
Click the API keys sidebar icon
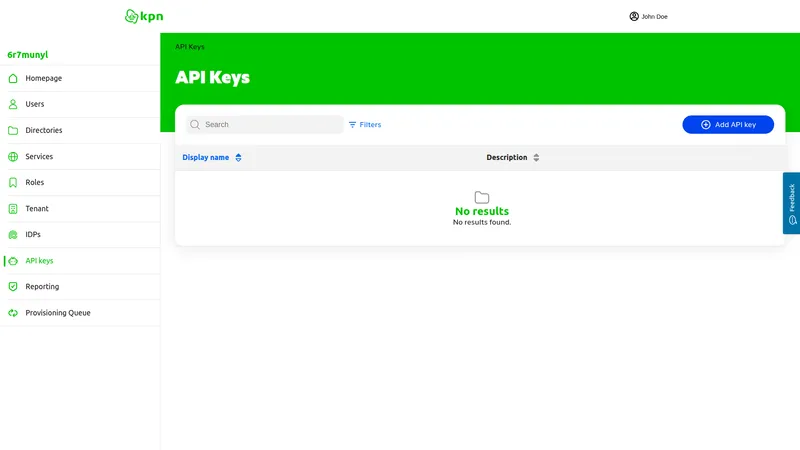pyautogui.click(x=13, y=261)
